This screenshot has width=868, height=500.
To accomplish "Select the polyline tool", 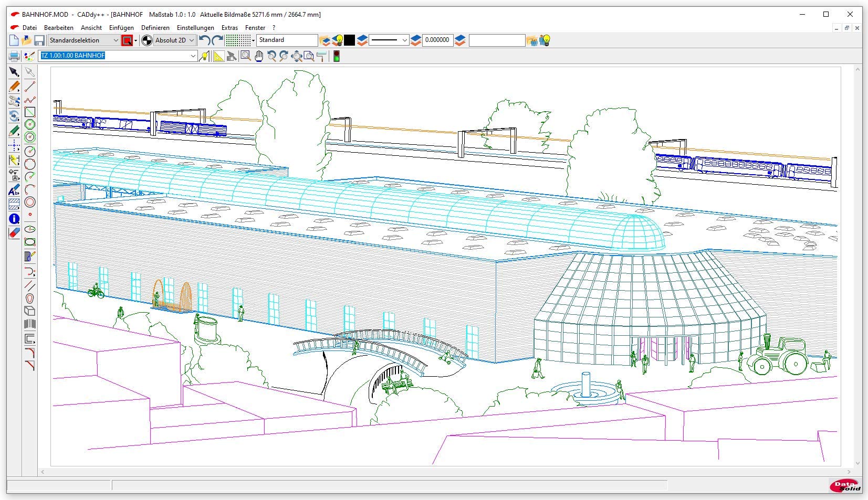I will click(30, 100).
